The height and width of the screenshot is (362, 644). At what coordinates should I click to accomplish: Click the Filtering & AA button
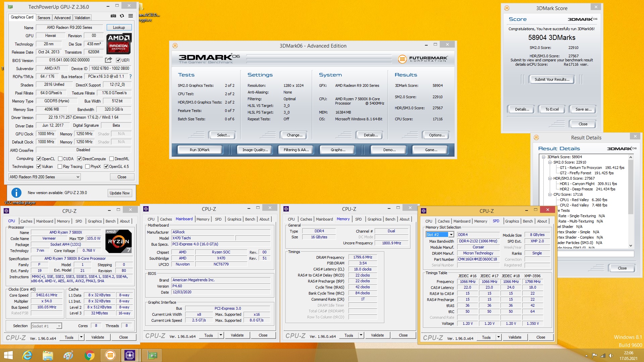tap(296, 150)
